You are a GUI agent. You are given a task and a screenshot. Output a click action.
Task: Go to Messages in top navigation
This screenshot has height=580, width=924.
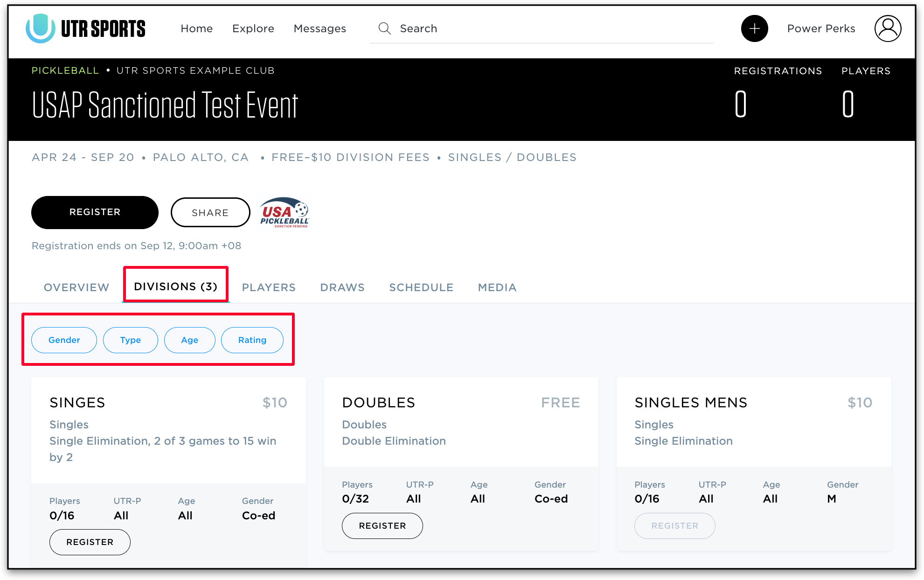tap(320, 28)
